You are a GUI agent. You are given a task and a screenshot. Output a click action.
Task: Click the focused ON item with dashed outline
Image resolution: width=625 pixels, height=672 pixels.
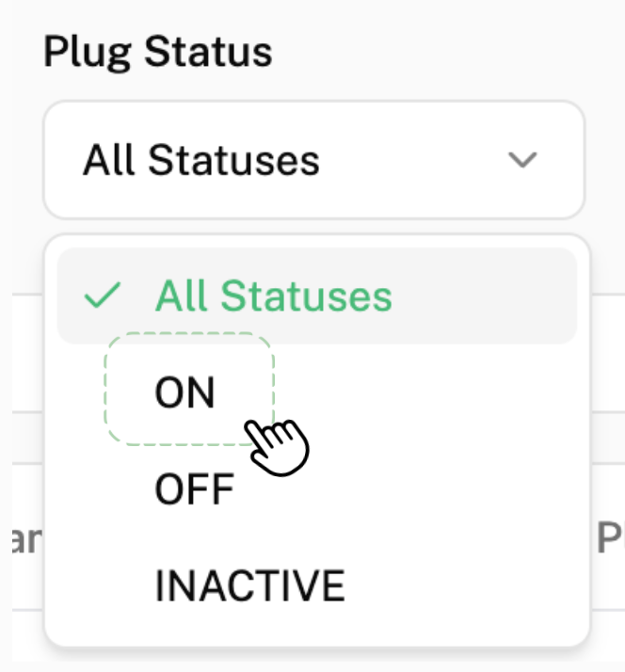[x=185, y=392]
